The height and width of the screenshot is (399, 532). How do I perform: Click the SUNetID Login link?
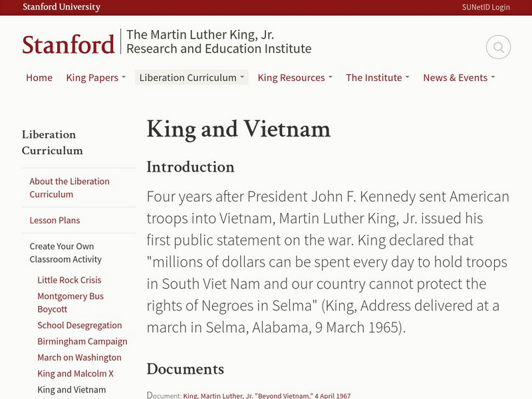[486, 7]
